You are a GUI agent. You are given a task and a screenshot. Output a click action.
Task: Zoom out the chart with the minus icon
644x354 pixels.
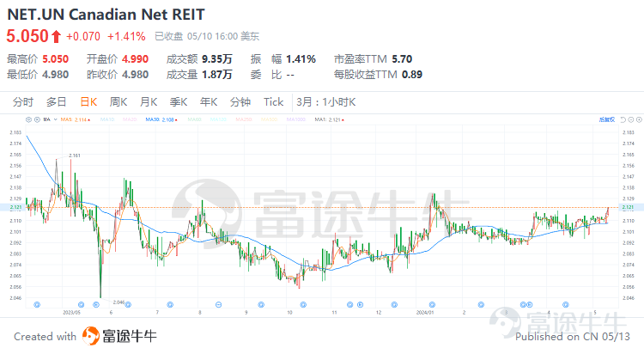(631, 119)
